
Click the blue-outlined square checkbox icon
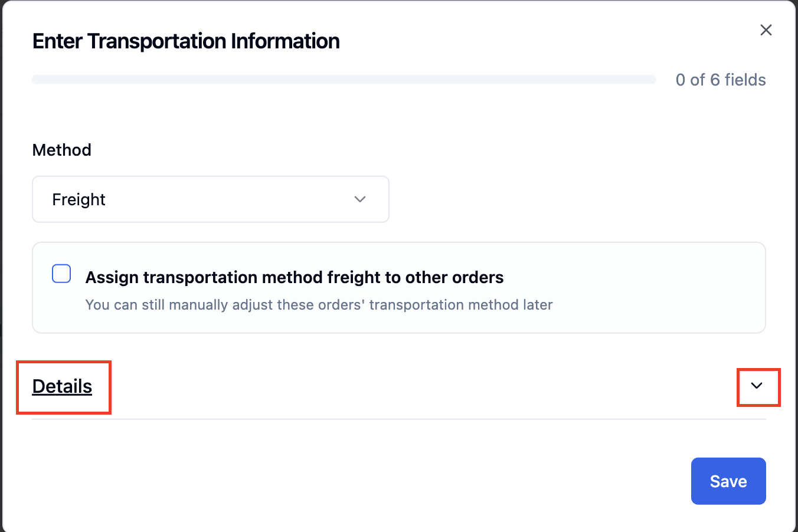(x=61, y=274)
